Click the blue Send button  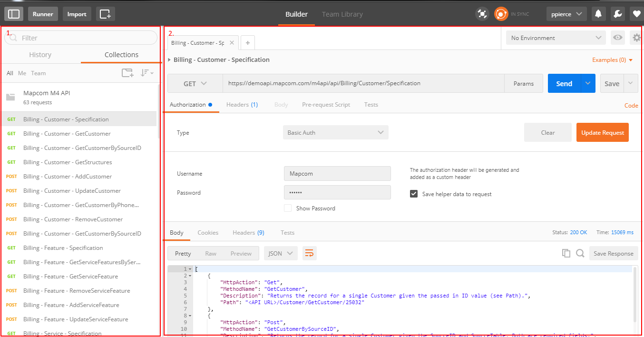click(x=564, y=83)
